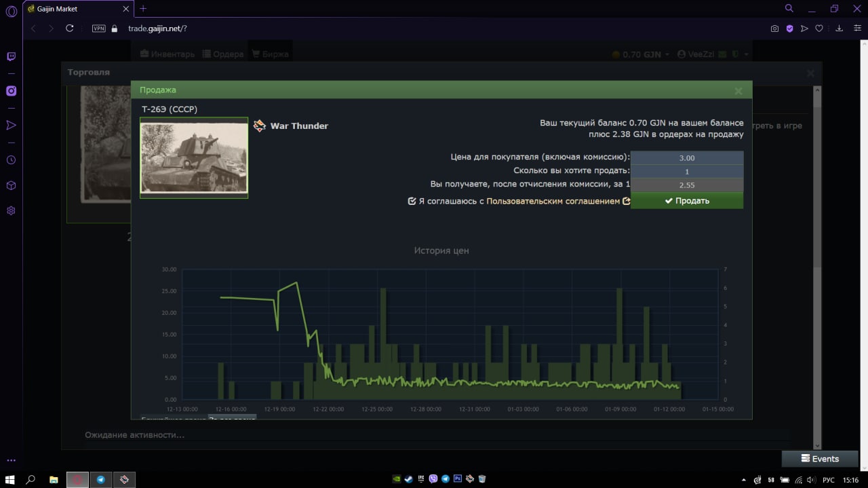
Task: Open History clock icon in sidebar
Action: (11, 160)
